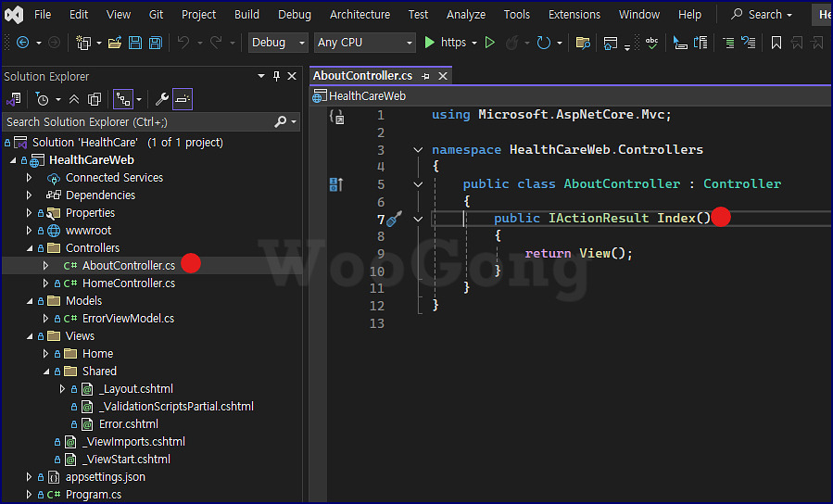This screenshot has width=833, height=504.
Task: Click the braces icon beside line 1
Action: (336, 116)
